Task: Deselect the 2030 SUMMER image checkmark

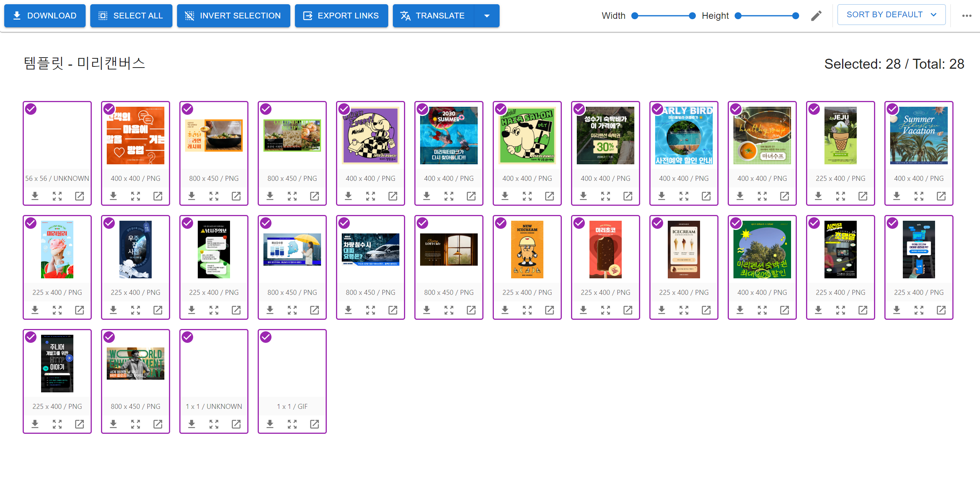Action: pyautogui.click(x=422, y=109)
